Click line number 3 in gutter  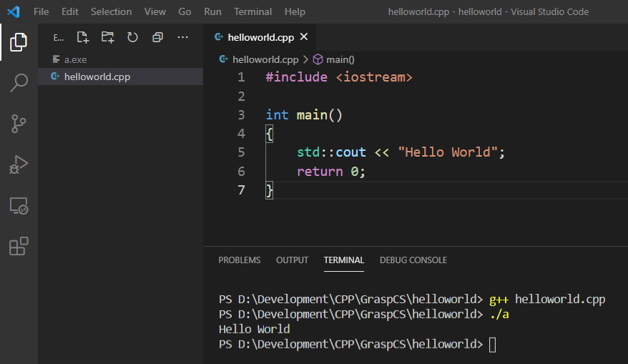click(x=241, y=115)
